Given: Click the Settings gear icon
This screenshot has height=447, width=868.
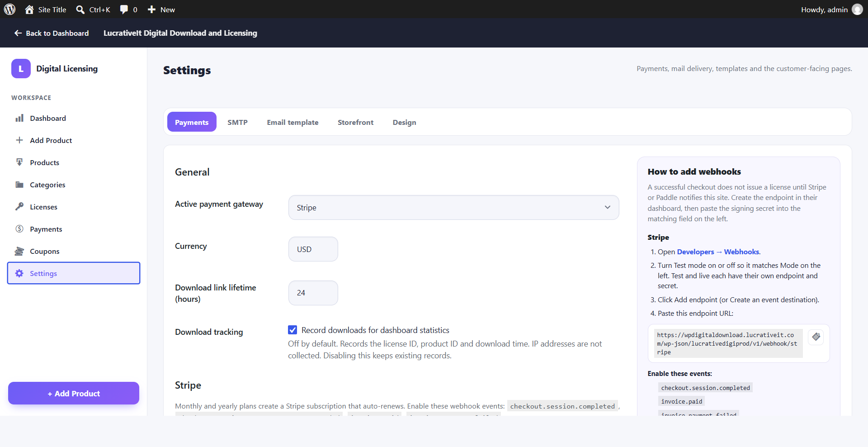Looking at the screenshot, I should (19, 273).
